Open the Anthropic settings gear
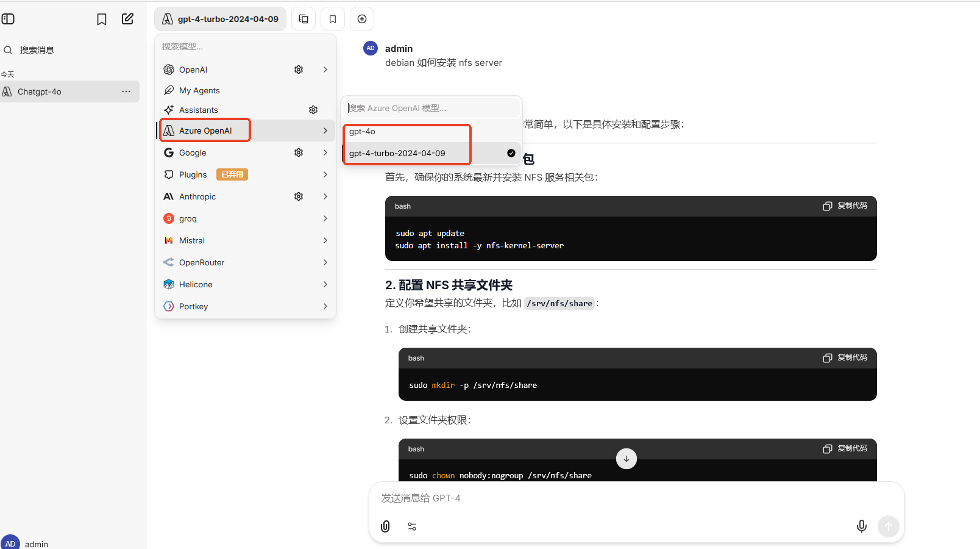Screen dimensions: 980x549 click(x=299, y=196)
